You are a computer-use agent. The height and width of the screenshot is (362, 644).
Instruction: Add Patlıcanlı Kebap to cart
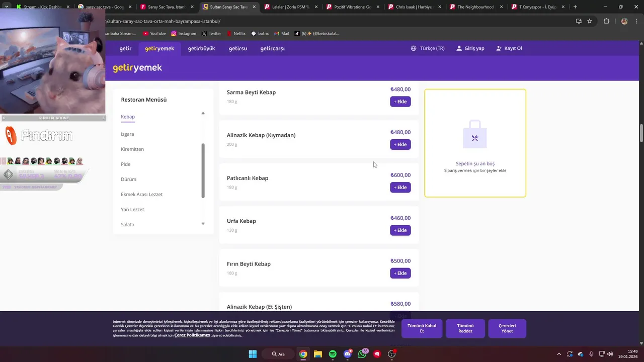point(400,188)
